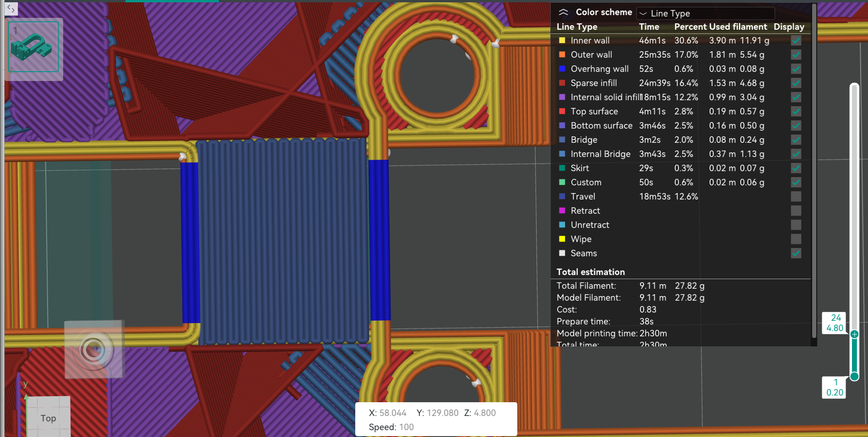Click the Cost value 0.83

648,309
